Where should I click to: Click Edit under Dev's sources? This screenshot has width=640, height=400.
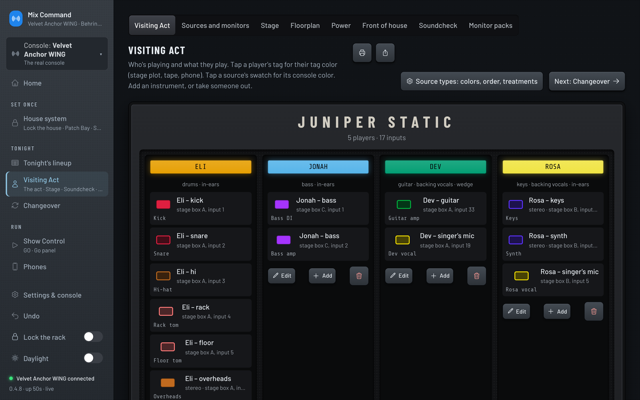399,276
